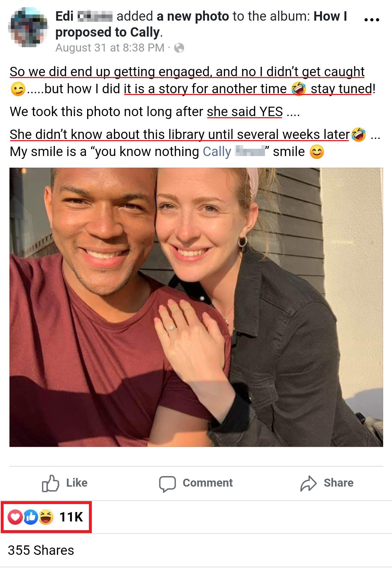Click the poster's pixelated profile picture
Screen dimensions: 392x569
tap(28, 28)
